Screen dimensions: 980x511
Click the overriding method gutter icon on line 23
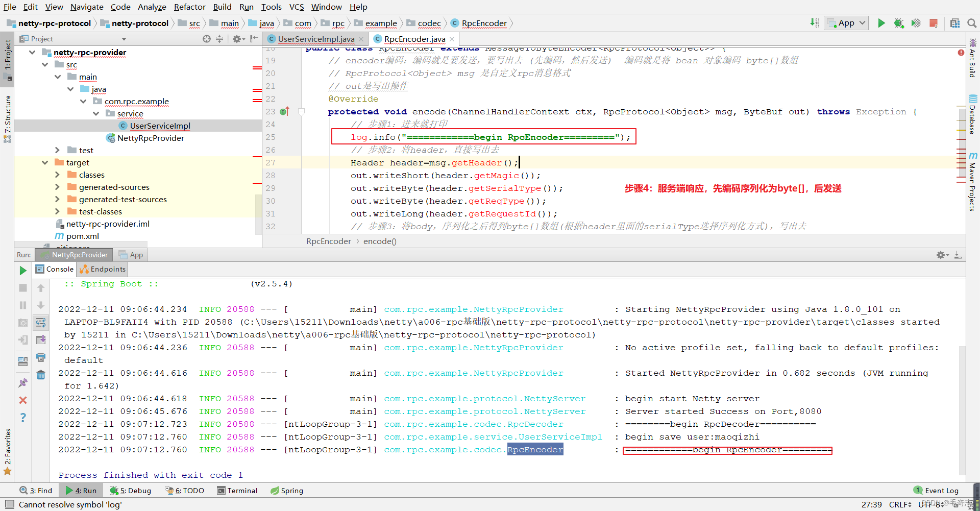tap(285, 111)
